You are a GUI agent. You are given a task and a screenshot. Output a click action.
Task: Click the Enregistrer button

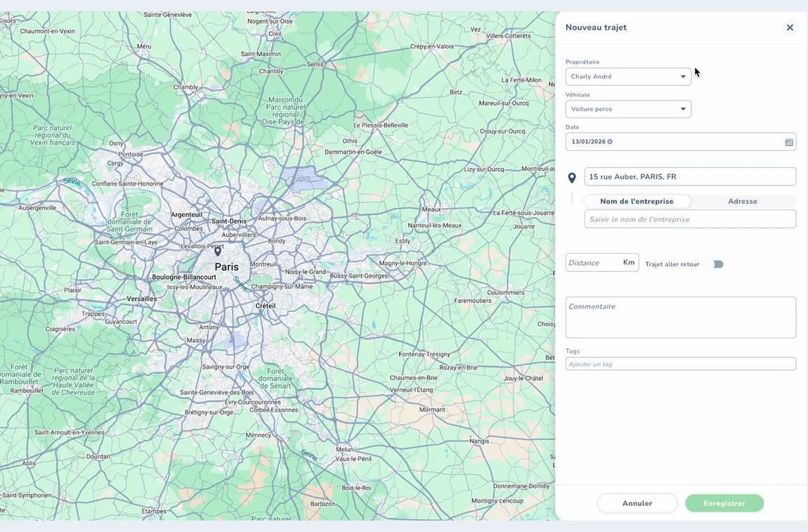pos(724,503)
